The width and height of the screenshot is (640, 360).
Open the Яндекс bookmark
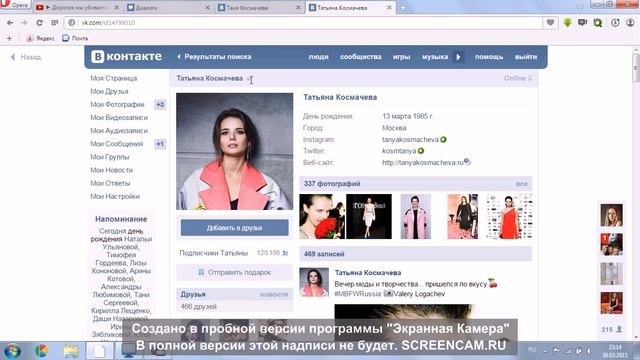tap(40, 38)
